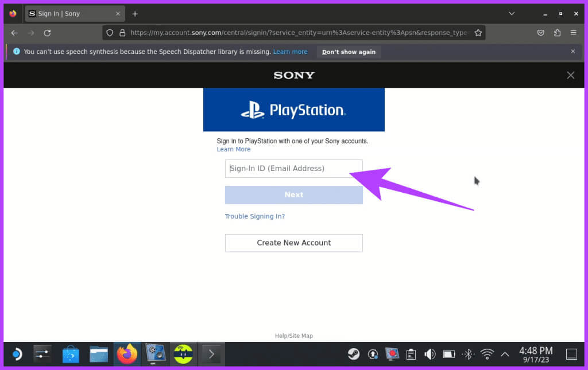Click the taskbar right-arrow button
This screenshot has width=588, height=370.
[211, 354]
